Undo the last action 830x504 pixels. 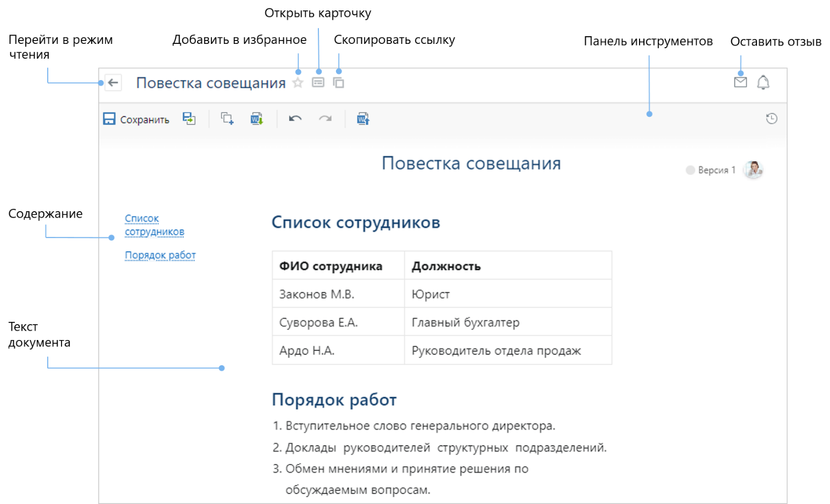295,118
